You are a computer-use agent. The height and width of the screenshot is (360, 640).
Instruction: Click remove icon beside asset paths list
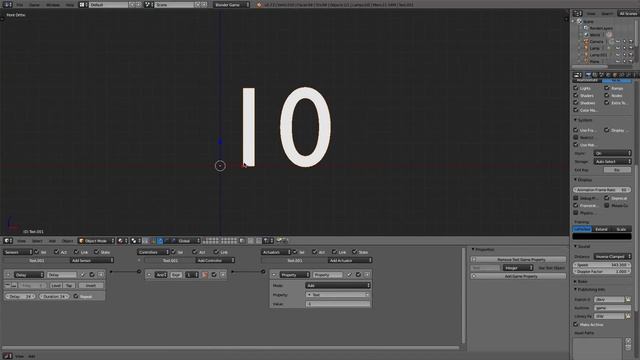point(628,347)
